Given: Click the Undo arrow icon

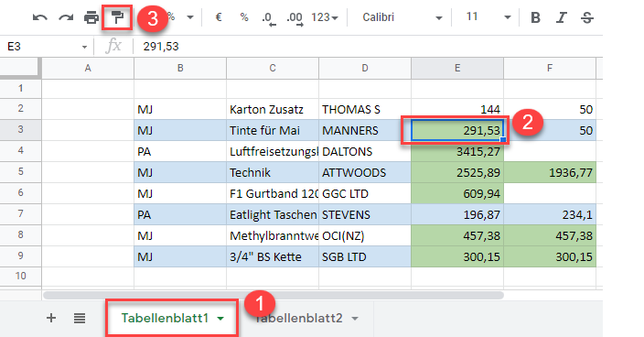Looking at the screenshot, I should [x=40, y=17].
